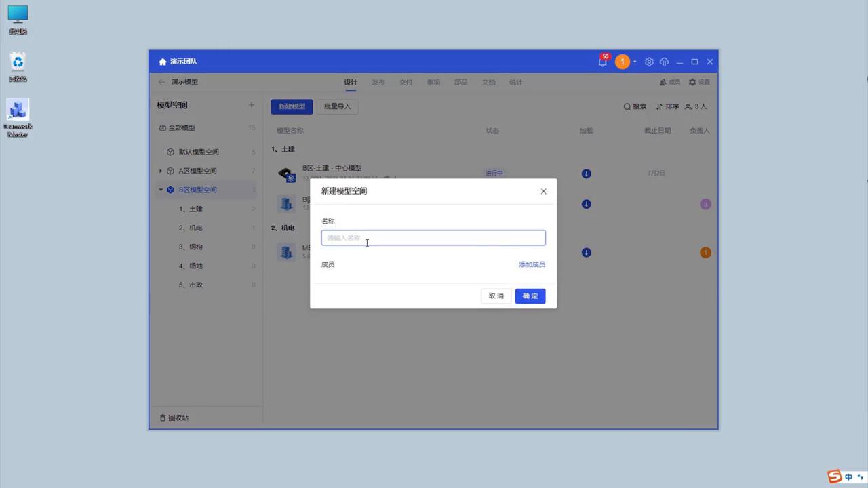Click the 添加成员 link
This screenshot has width=868, height=488.
click(x=532, y=264)
